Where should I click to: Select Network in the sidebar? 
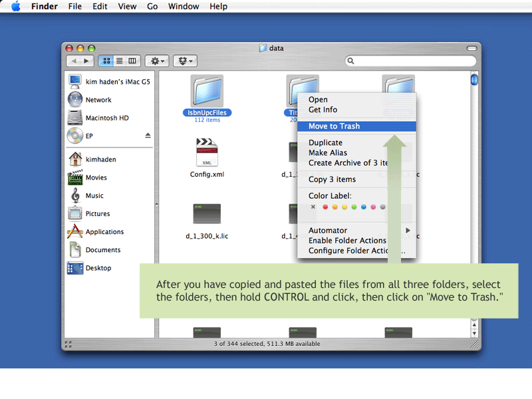109,100
